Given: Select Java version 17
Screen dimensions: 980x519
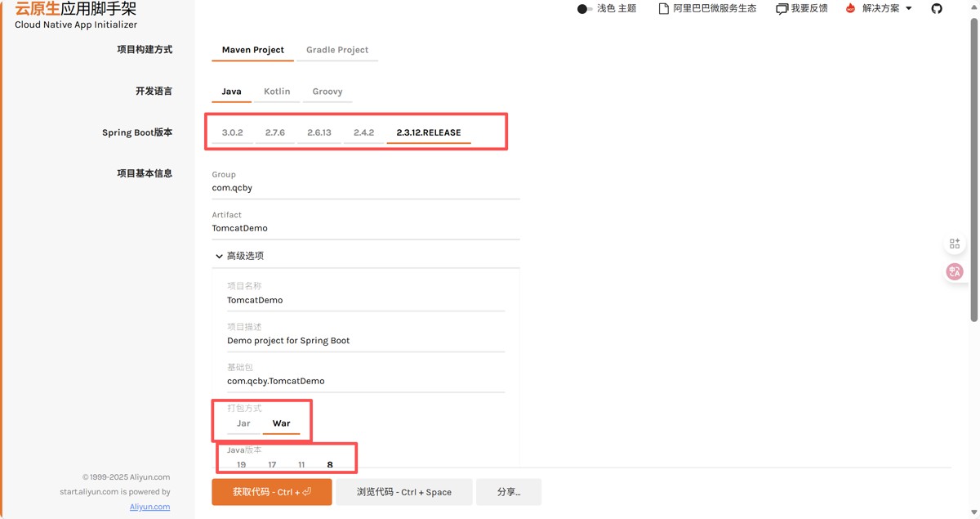Looking at the screenshot, I should point(272,464).
